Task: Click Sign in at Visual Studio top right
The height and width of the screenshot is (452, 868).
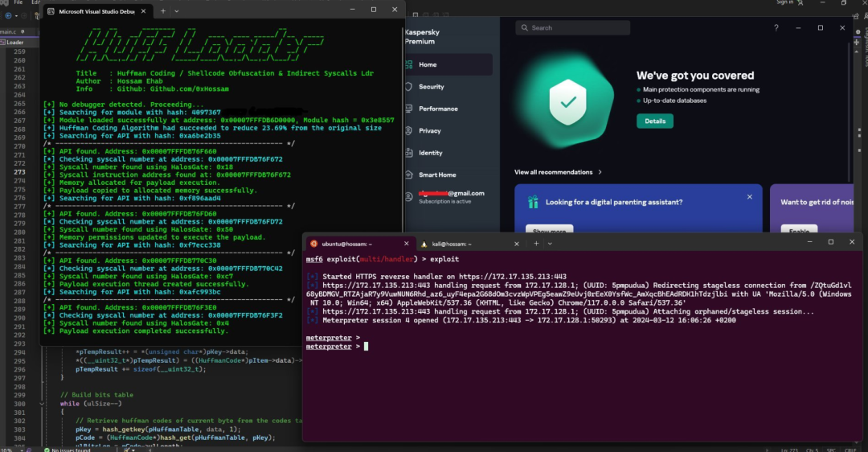Action: tap(784, 2)
